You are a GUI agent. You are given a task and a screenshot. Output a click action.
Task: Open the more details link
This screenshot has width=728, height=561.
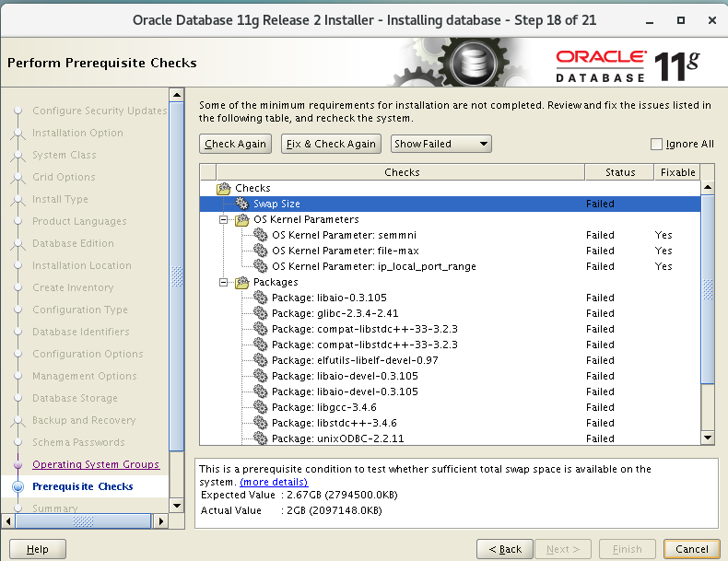point(274,482)
